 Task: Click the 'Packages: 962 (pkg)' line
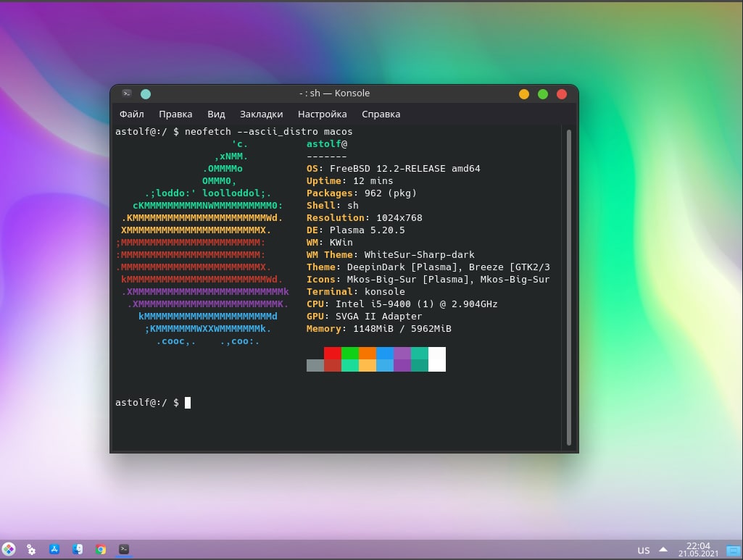pyautogui.click(x=362, y=193)
